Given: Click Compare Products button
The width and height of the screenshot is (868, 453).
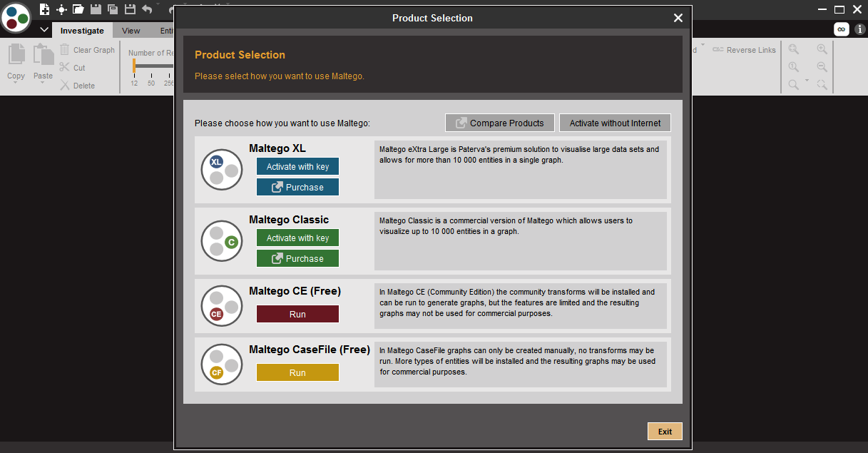Looking at the screenshot, I should (500, 123).
